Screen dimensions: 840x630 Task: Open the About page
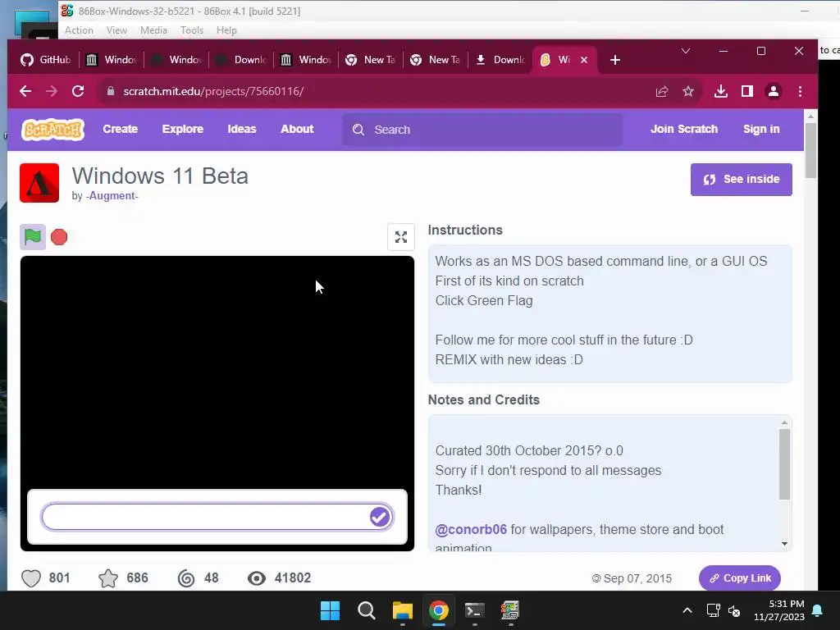pyautogui.click(x=297, y=129)
